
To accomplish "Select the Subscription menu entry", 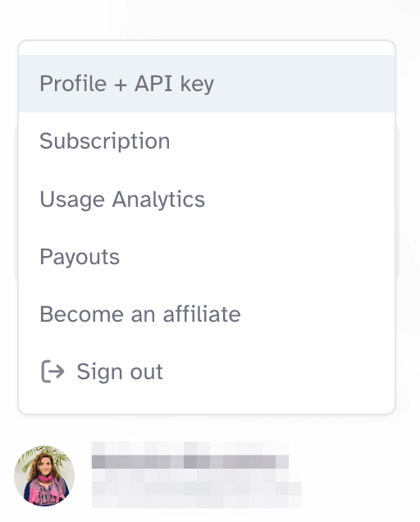I will click(207, 141).
